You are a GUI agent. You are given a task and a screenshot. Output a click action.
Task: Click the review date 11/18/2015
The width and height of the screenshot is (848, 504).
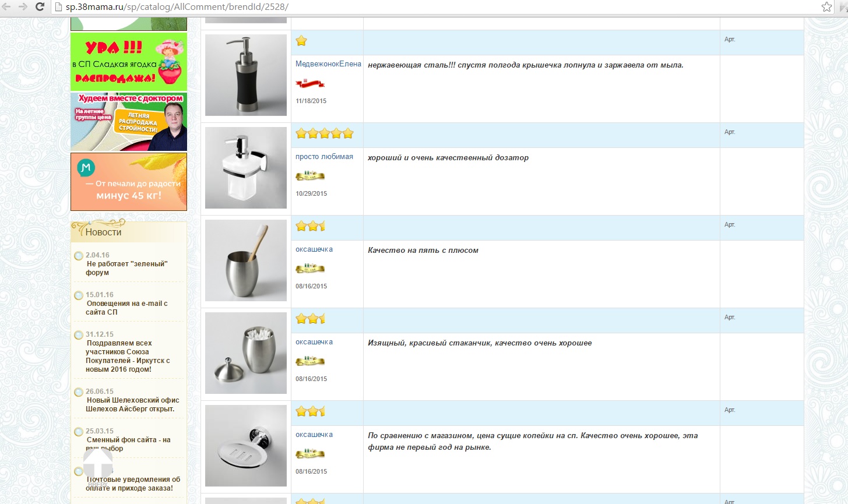pyautogui.click(x=311, y=101)
